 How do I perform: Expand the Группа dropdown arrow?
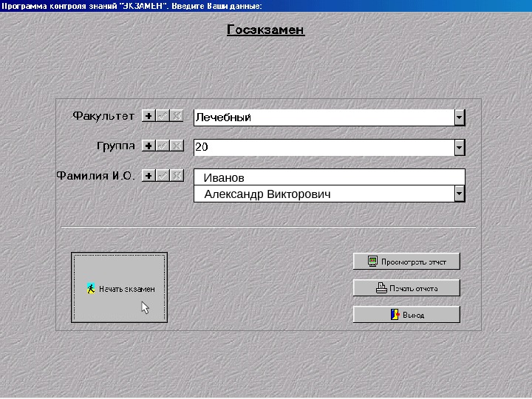(460, 148)
